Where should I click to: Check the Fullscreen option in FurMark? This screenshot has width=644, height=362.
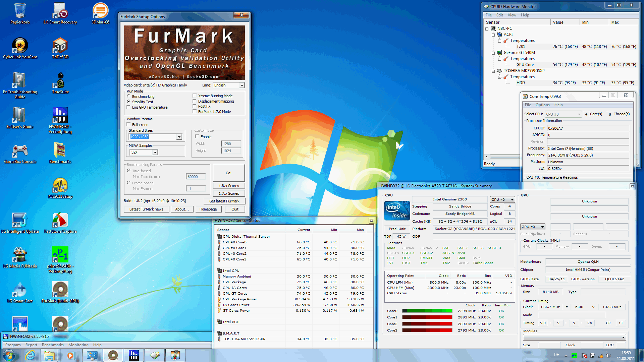tap(129, 125)
